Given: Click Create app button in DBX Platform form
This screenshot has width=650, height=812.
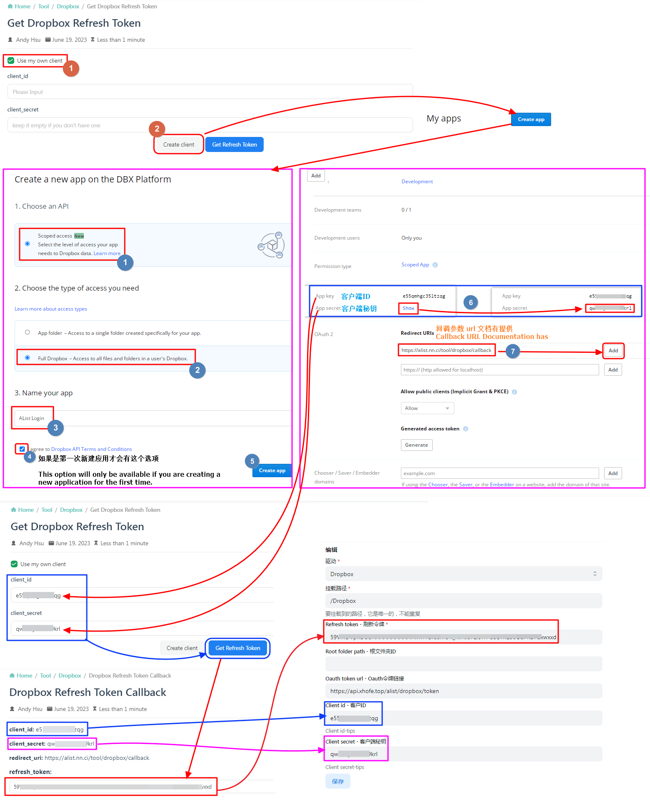Looking at the screenshot, I should (272, 471).
